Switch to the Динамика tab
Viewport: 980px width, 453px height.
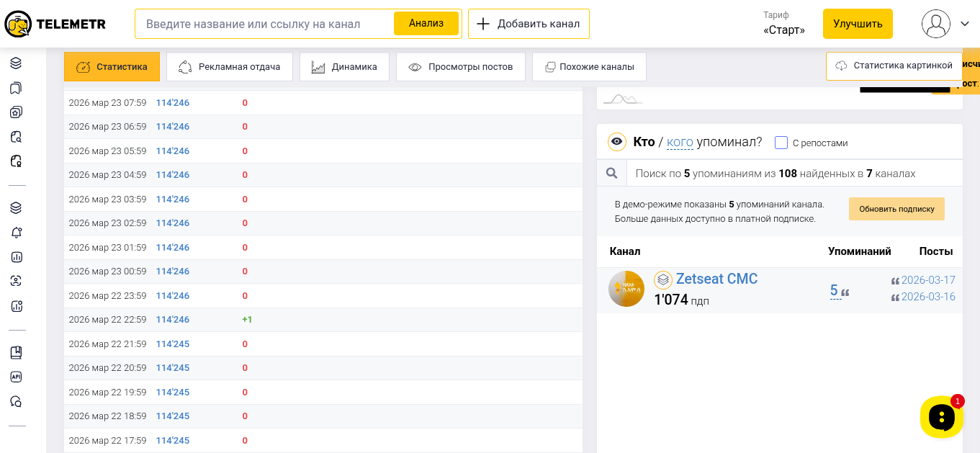click(x=344, y=67)
